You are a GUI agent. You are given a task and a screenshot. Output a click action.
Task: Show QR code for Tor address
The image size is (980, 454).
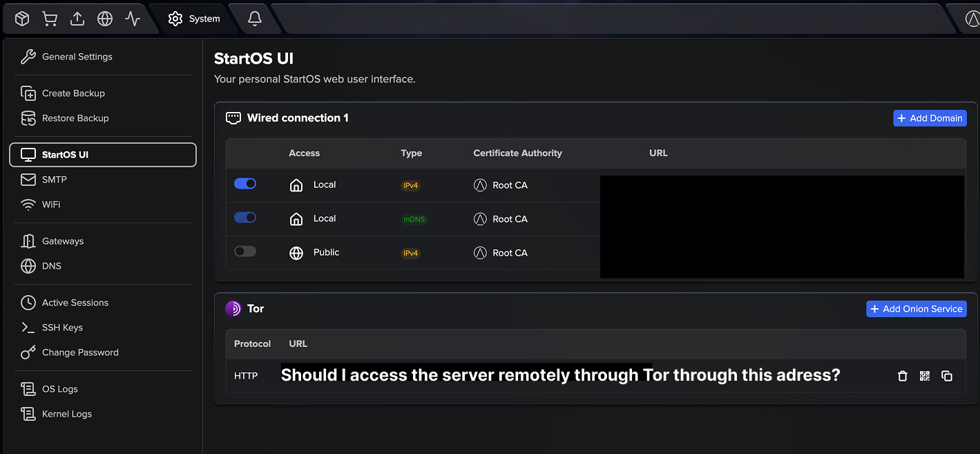click(x=925, y=376)
